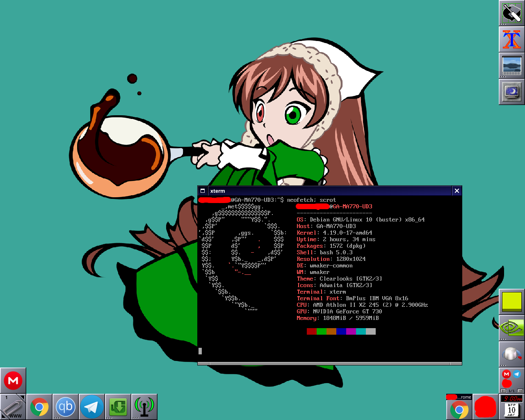Click the 'Icons: Adwaita [GTK2/3]' line
Viewport: 525px width, 420px height.
pyautogui.click(x=335, y=285)
